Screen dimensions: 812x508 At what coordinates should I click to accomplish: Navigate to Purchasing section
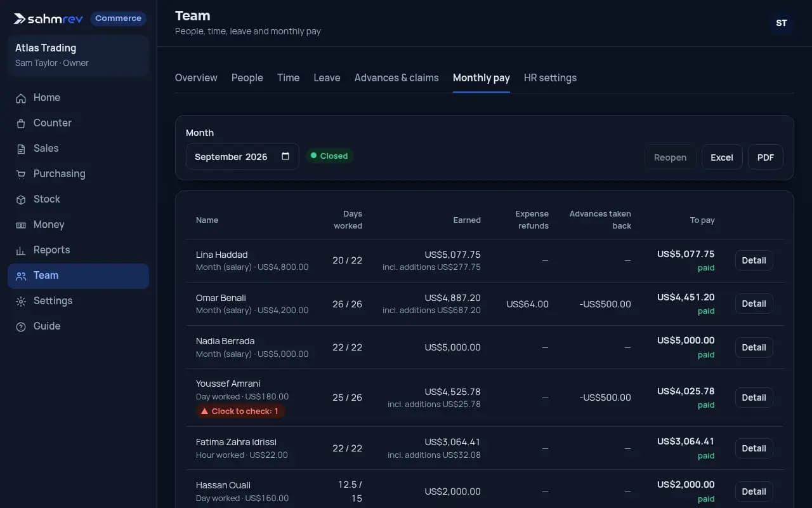tap(78, 174)
